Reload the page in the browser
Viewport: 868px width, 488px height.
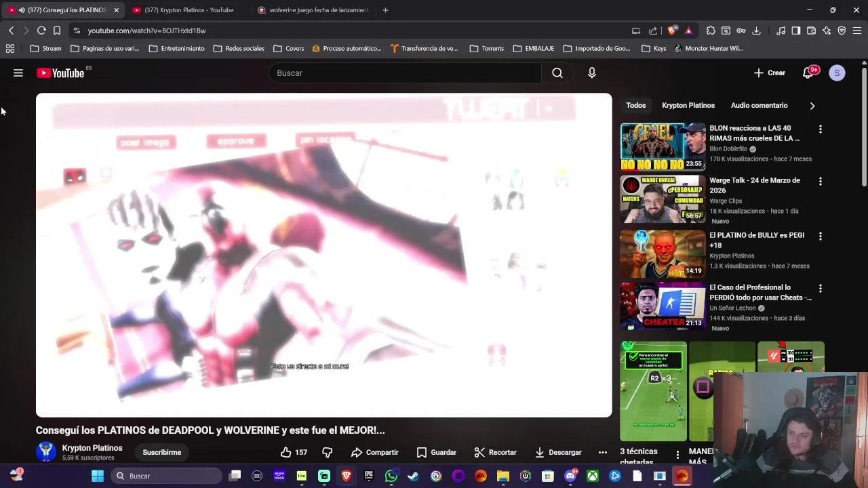pos(41,30)
